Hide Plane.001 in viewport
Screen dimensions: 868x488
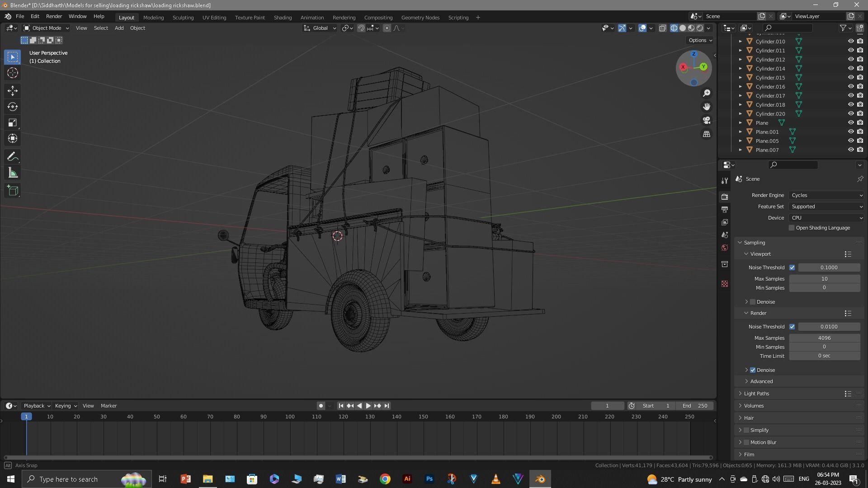[850, 131]
